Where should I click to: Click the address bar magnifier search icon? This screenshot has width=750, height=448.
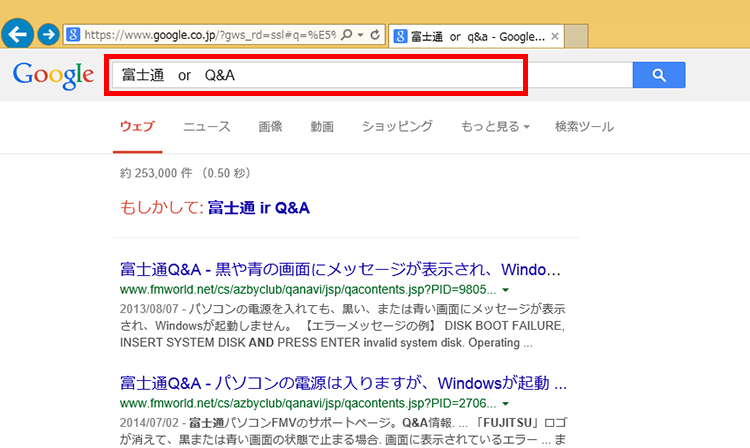[346, 35]
